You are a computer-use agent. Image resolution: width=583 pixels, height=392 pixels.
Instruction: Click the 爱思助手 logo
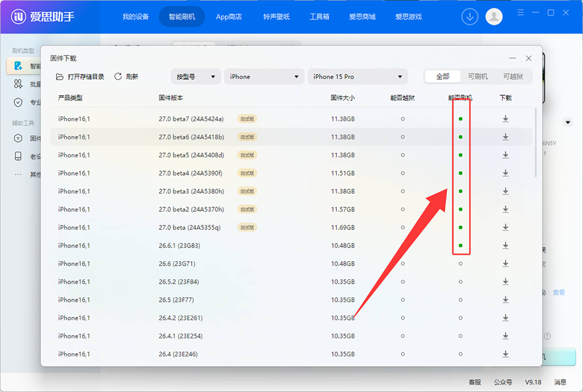tap(42, 17)
